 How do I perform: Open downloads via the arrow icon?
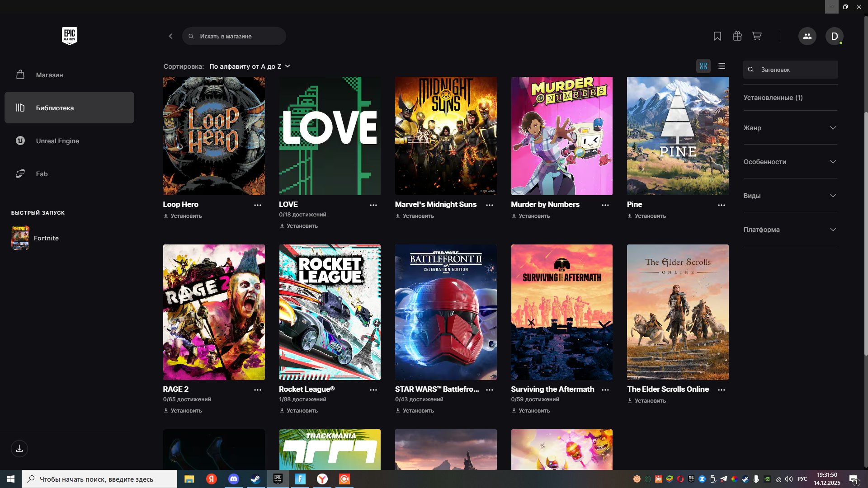coord(19,449)
